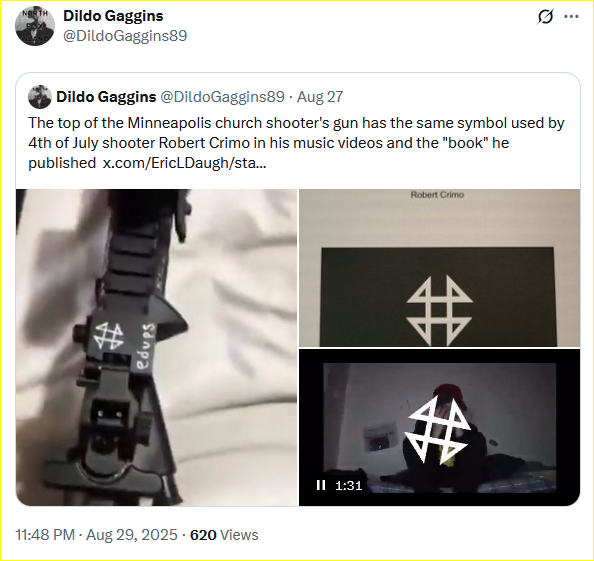The image size is (594, 561).
Task: Open the Aug 27 quoted tweet date
Action: click(x=320, y=97)
